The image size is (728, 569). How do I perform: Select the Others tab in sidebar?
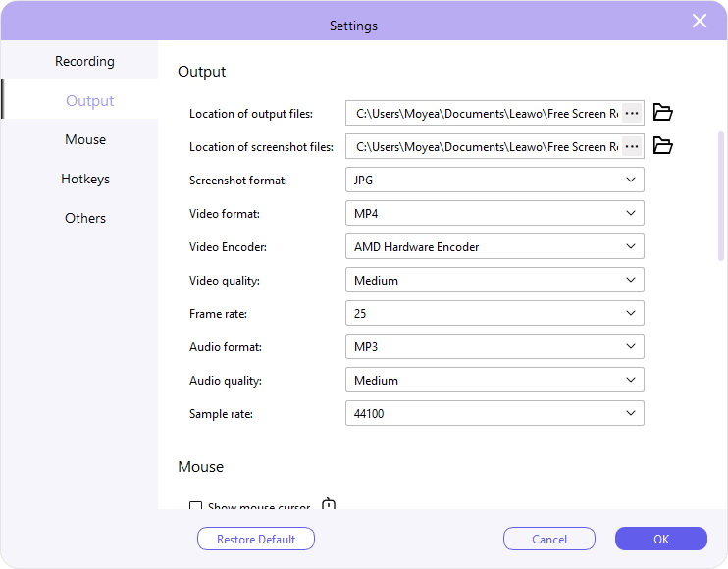click(x=85, y=218)
